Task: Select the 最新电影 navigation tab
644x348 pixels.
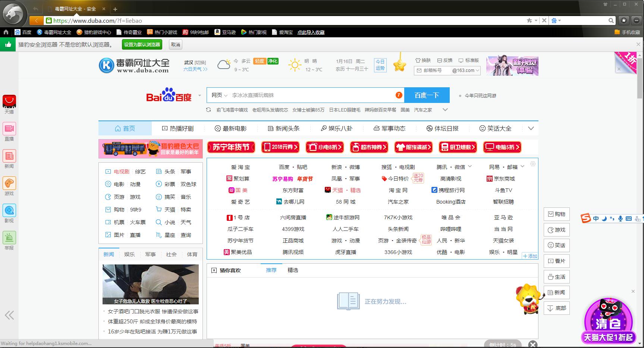Action: [231, 128]
